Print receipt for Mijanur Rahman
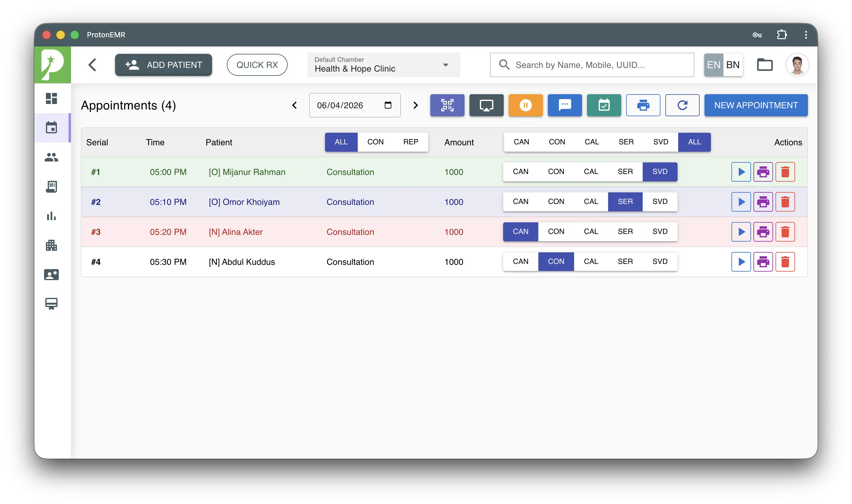This screenshot has width=852, height=504. (x=763, y=172)
